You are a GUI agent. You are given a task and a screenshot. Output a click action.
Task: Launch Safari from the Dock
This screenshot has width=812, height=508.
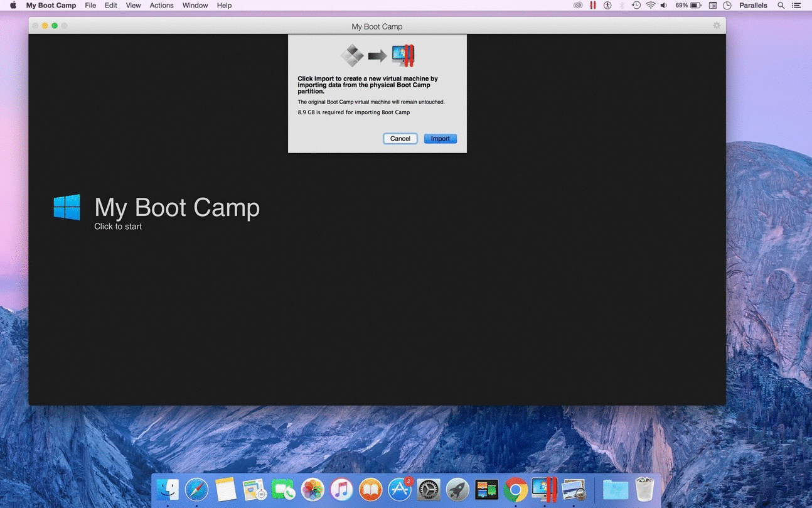[x=196, y=490]
